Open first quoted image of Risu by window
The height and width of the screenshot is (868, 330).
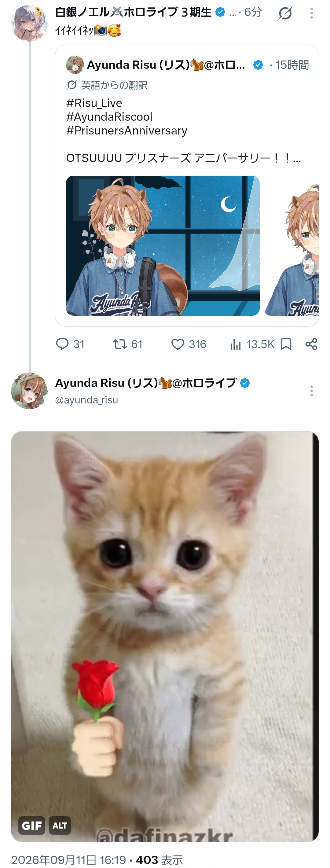coord(163,246)
